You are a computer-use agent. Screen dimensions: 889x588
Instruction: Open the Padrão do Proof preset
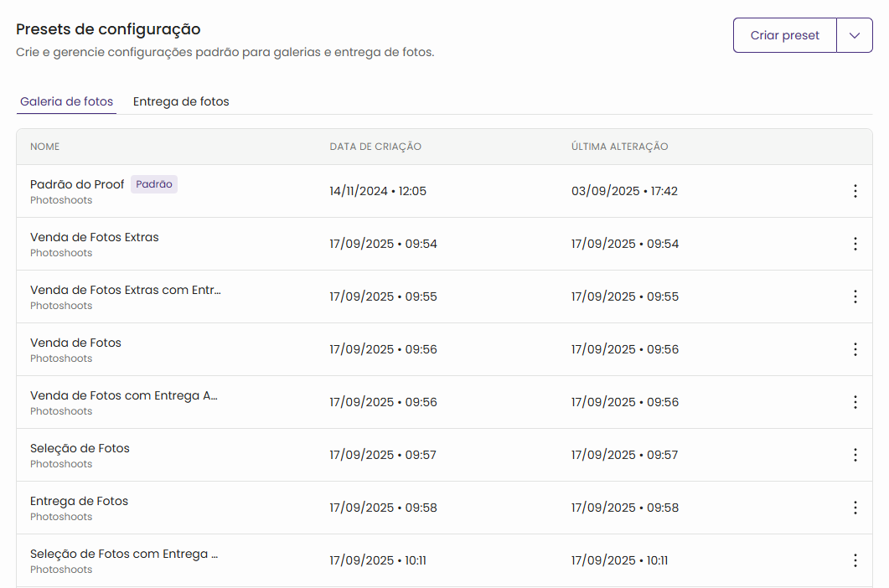tap(77, 184)
